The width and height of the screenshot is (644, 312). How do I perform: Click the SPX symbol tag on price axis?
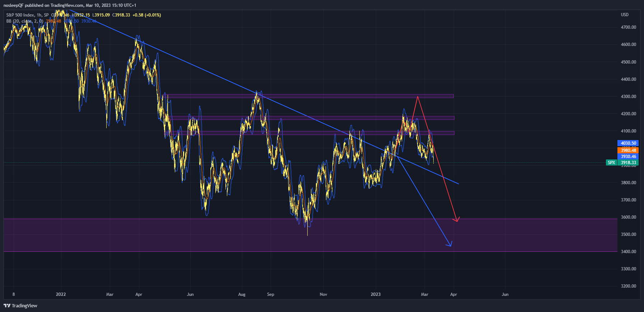[x=611, y=163]
